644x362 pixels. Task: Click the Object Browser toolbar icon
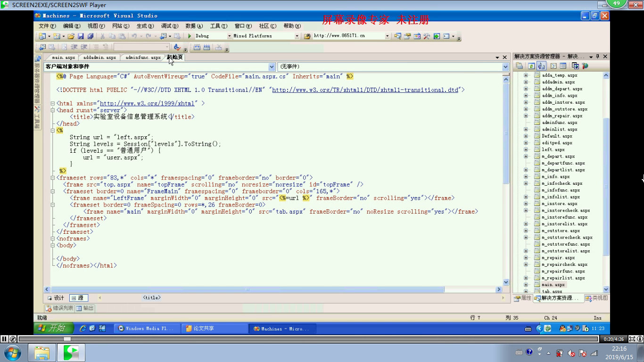[x=417, y=36]
